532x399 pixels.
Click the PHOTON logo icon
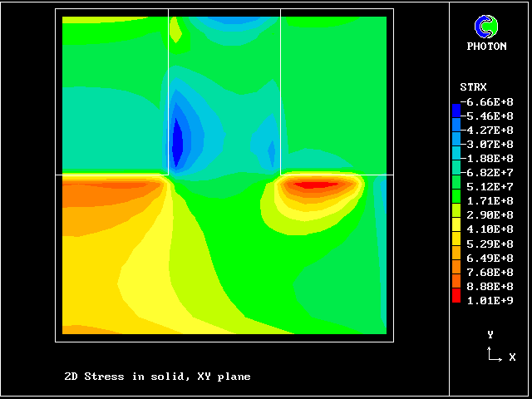click(x=485, y=27)
